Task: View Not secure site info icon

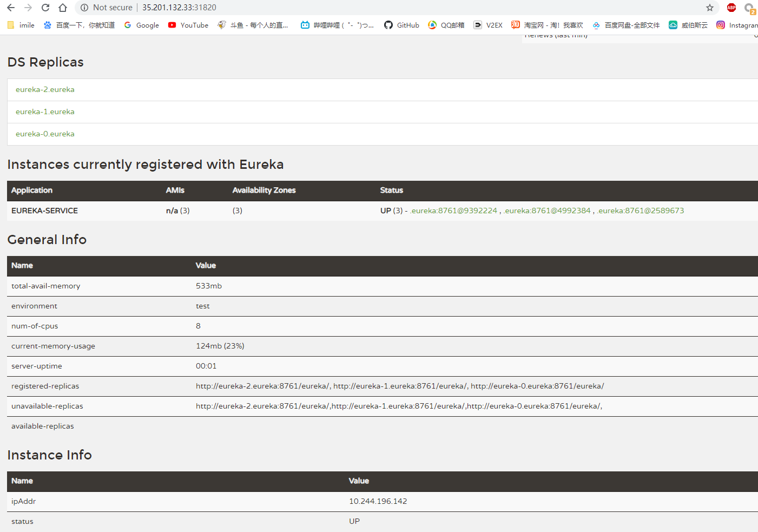Action: click(84, 8)
